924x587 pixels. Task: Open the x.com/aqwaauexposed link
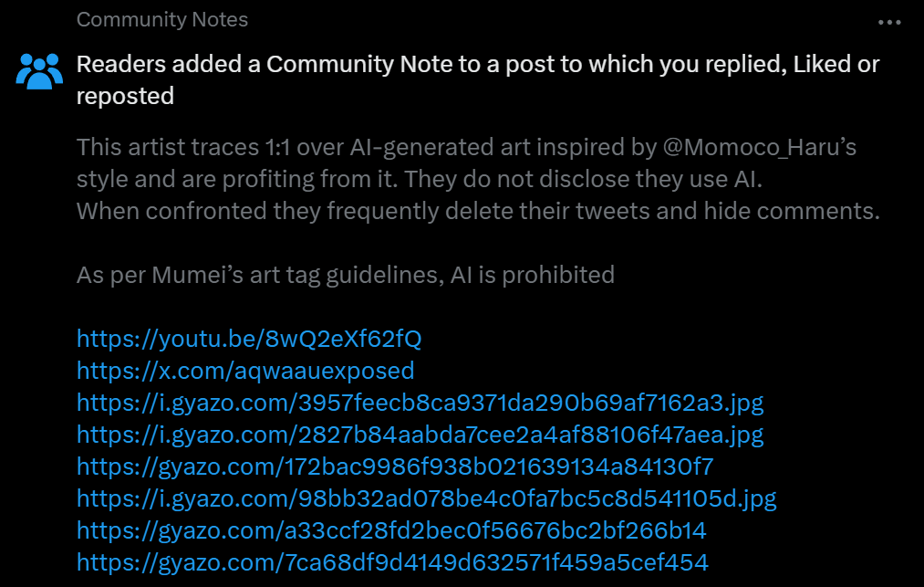(245, 371)
